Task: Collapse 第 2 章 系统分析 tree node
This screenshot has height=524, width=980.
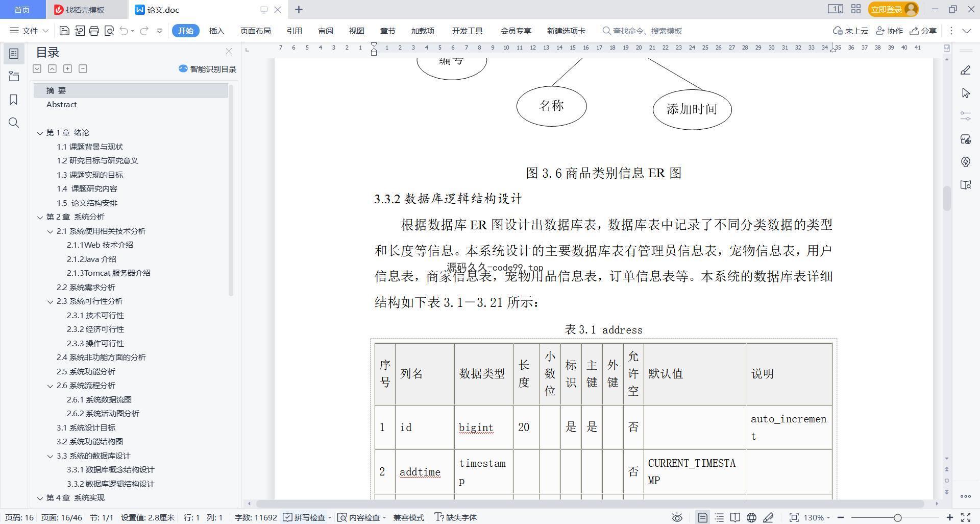Action: click(x=40, y=217)
